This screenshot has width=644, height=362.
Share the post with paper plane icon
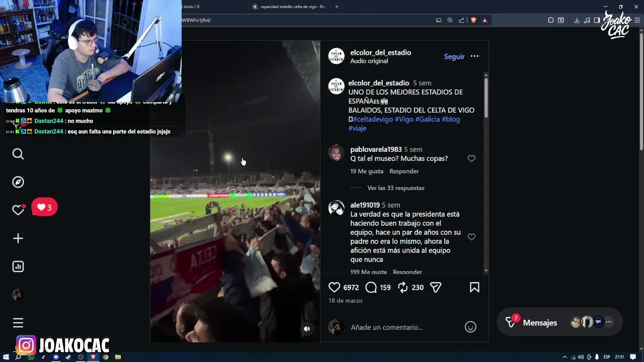436,287
